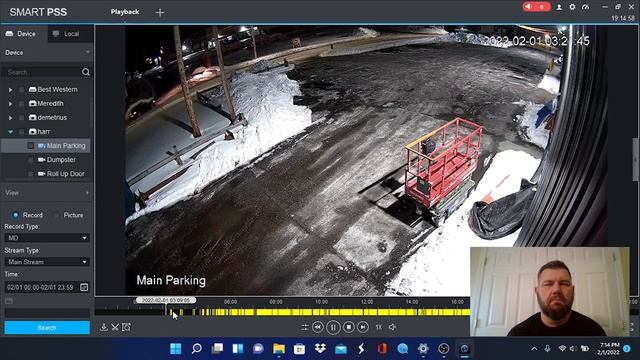The image size is (640, 360).
Task: Expand the demetrius device
Action: coord(11,118)
